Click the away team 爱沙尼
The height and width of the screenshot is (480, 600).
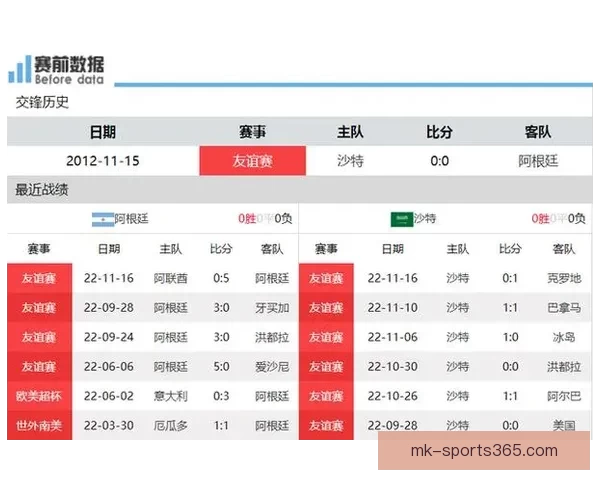coord(272,367)
